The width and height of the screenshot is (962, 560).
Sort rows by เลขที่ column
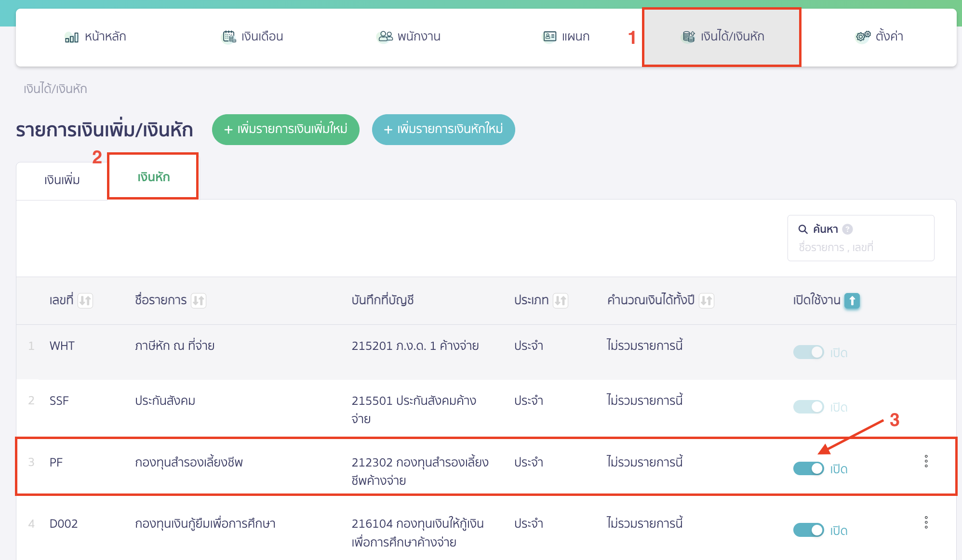[85, 300]
